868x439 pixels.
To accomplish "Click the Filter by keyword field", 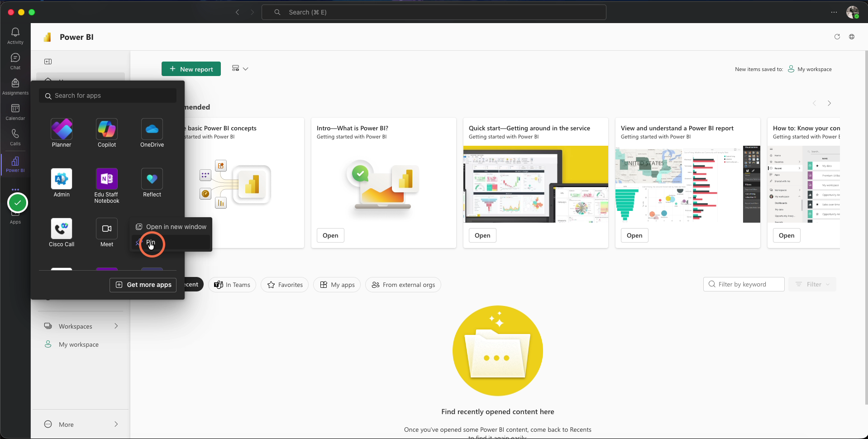I will [x=744, y=284].
